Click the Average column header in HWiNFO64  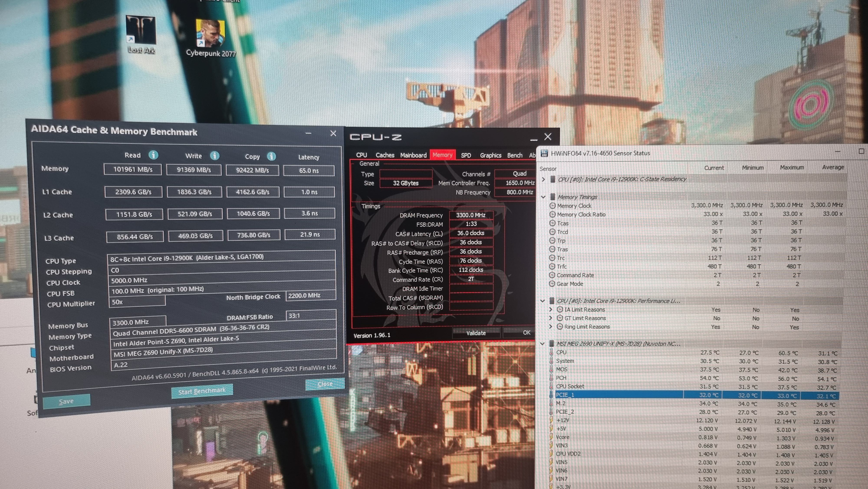[833, 167]
